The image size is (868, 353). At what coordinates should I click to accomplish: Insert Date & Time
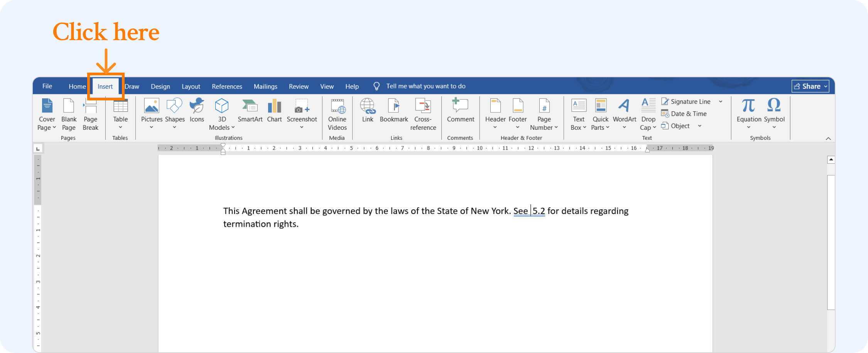tap(684, 114)
